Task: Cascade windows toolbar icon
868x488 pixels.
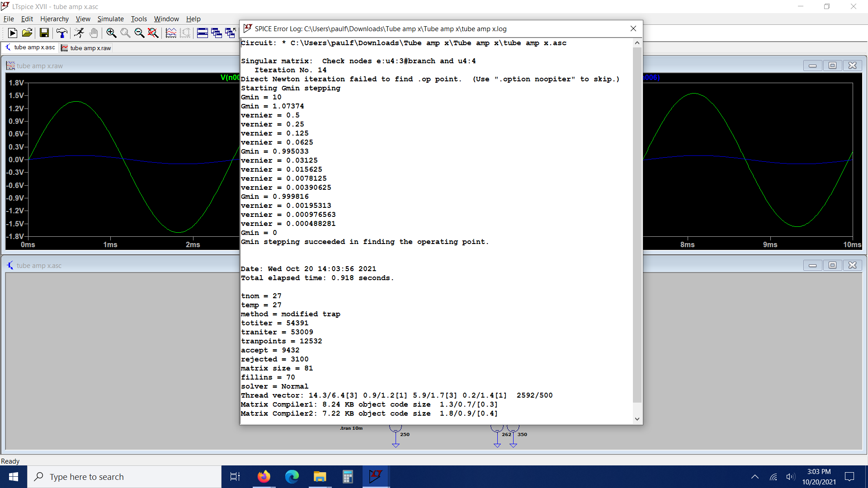Action: point(217,33)
